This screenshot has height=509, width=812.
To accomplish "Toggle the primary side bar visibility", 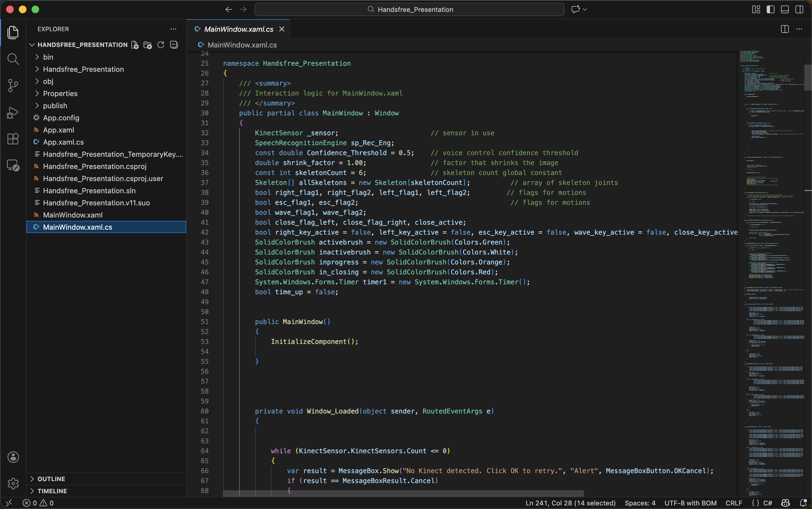I will tap(770, 9).
